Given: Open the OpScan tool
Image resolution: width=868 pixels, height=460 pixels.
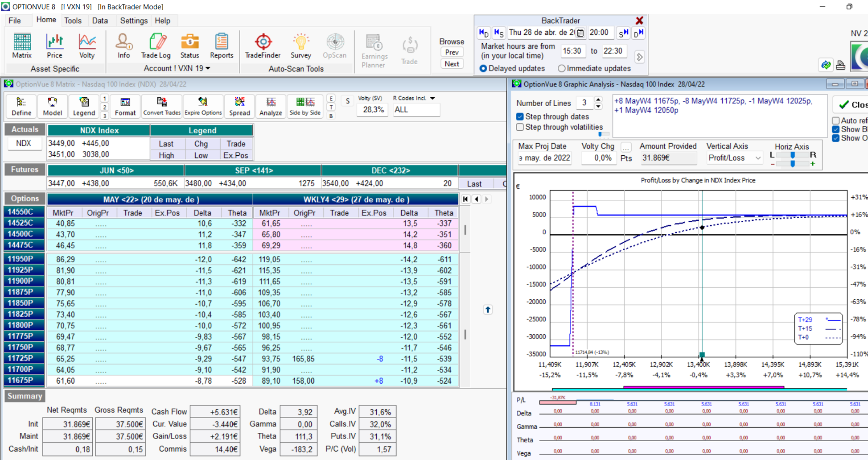Looking at the screenshot, I should (334, 46).
